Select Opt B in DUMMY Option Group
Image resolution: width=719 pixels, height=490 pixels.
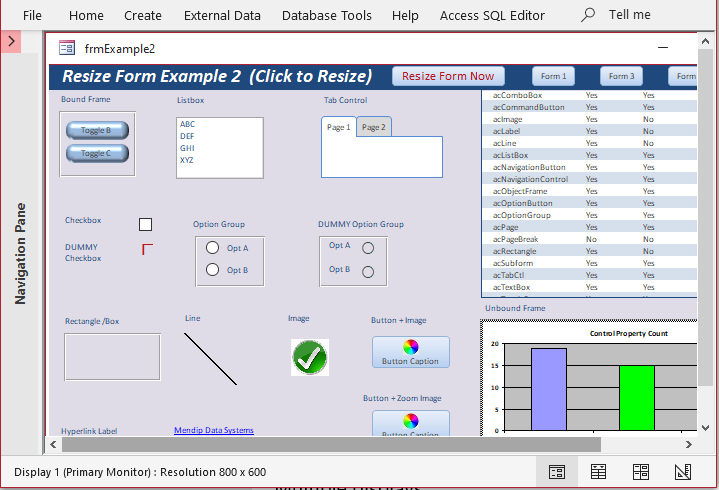click(368, 272)
